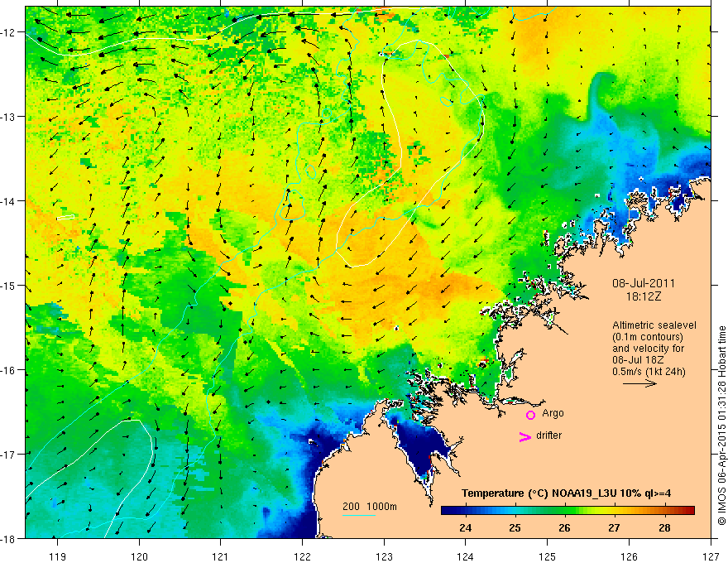728x563 pixels.
Task: Click the latitude axis label -15
Action: tap(8, 285)
